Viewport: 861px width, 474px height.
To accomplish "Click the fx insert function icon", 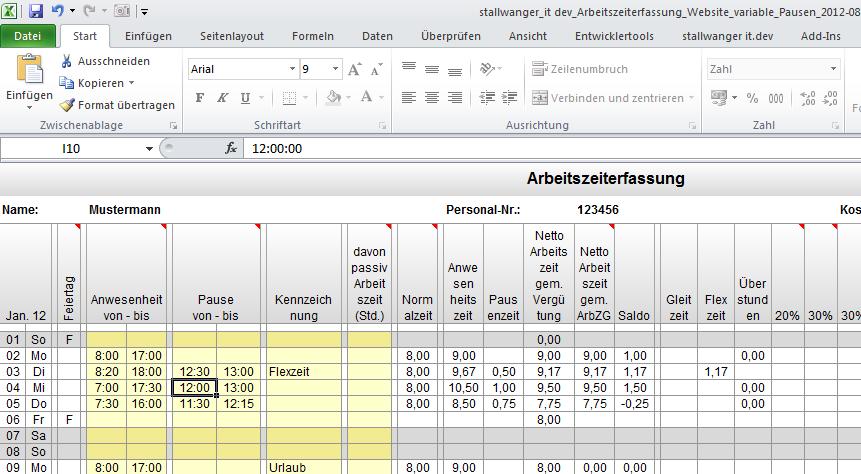I will 231,148.
